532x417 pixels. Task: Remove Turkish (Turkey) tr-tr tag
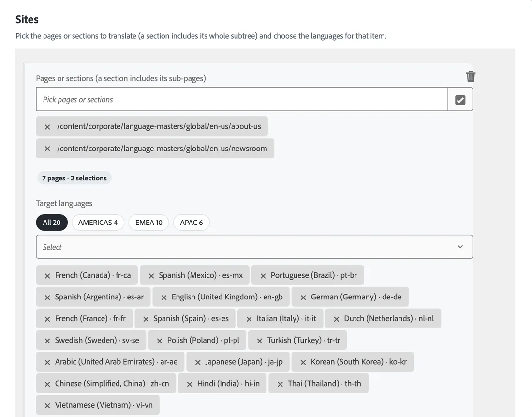tap(260, 341)
